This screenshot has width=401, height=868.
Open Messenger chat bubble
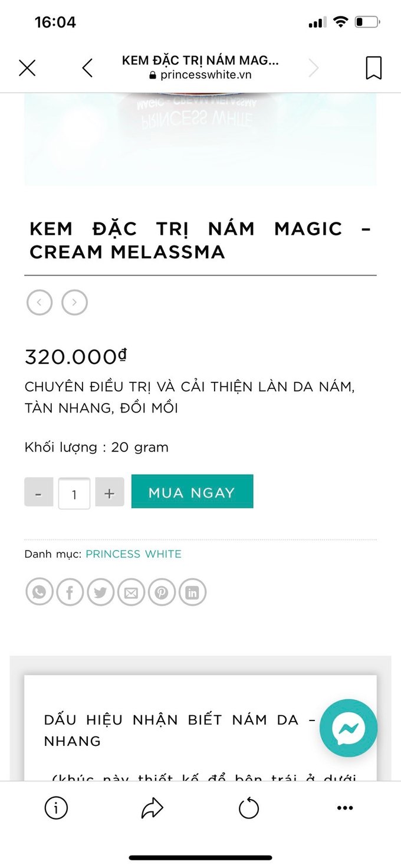tap(349, 729)
